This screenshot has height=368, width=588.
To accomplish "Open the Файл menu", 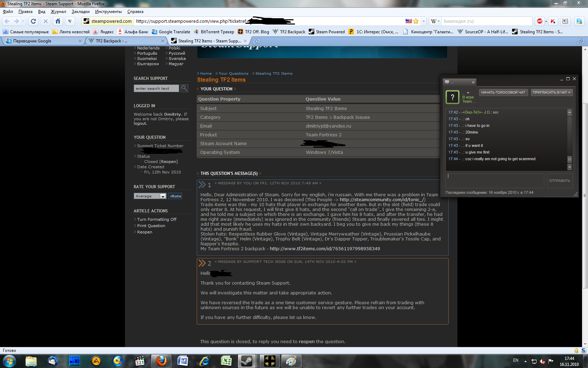I will click(8, 12).
